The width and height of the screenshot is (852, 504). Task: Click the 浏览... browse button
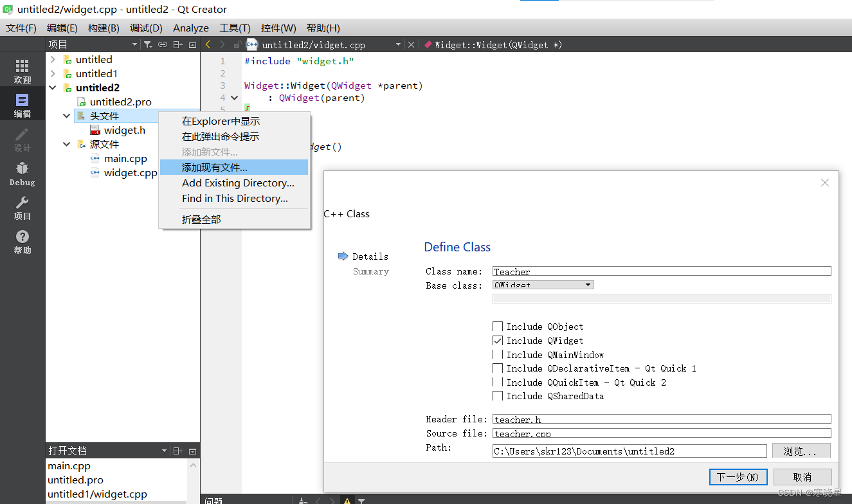[801, 451]
